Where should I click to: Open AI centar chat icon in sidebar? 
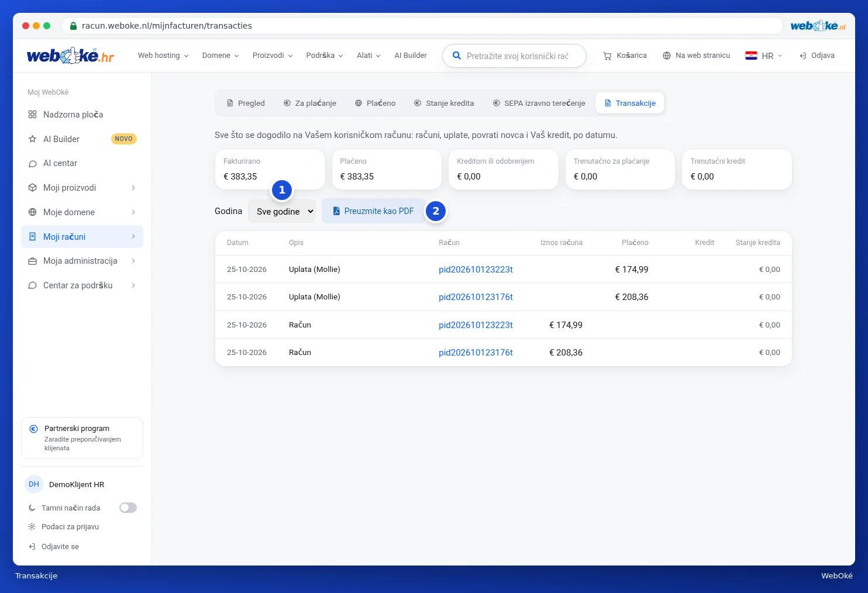click(33, 164)
